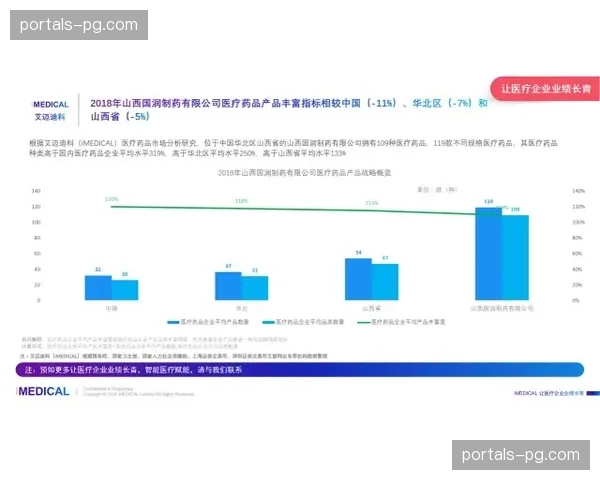The width and height of the screenshot is (600, 480).
Task: Click the green trend line between 中国 and 华北
Action: click(176, 207)
